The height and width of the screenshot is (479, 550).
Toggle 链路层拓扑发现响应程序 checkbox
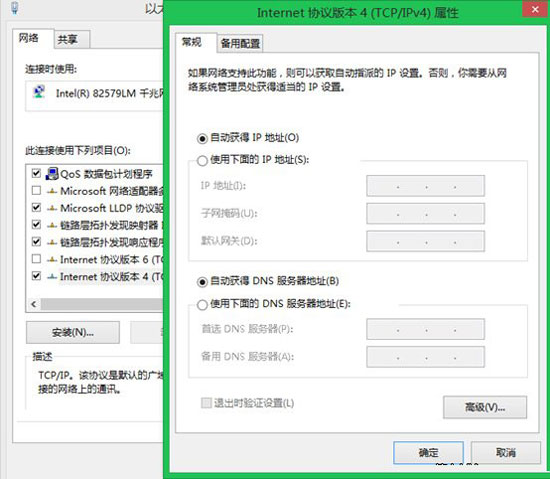[x=36, y=242]
